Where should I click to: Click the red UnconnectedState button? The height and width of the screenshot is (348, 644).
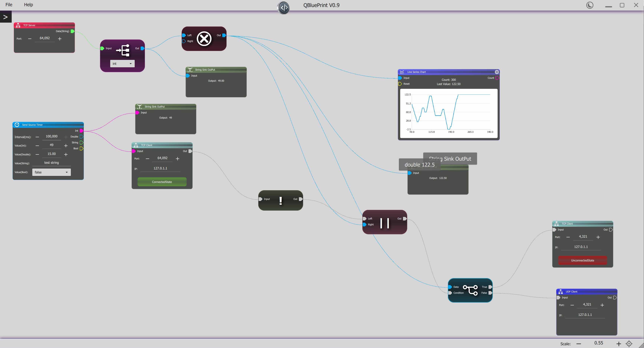(x=582, y=260)
